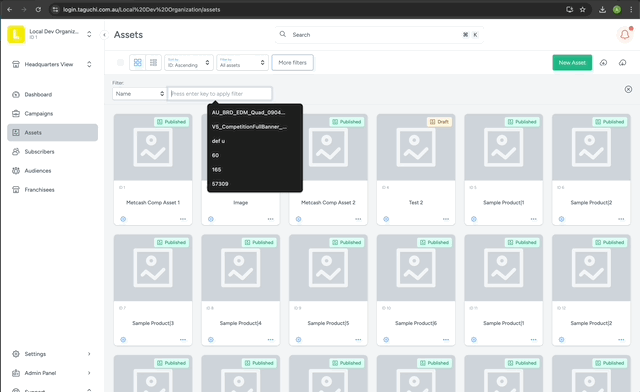This screenshot has height=392, width=640.
Task: Open more options for Metcash Comp Asset 2
Action: [x=358, y=219]
